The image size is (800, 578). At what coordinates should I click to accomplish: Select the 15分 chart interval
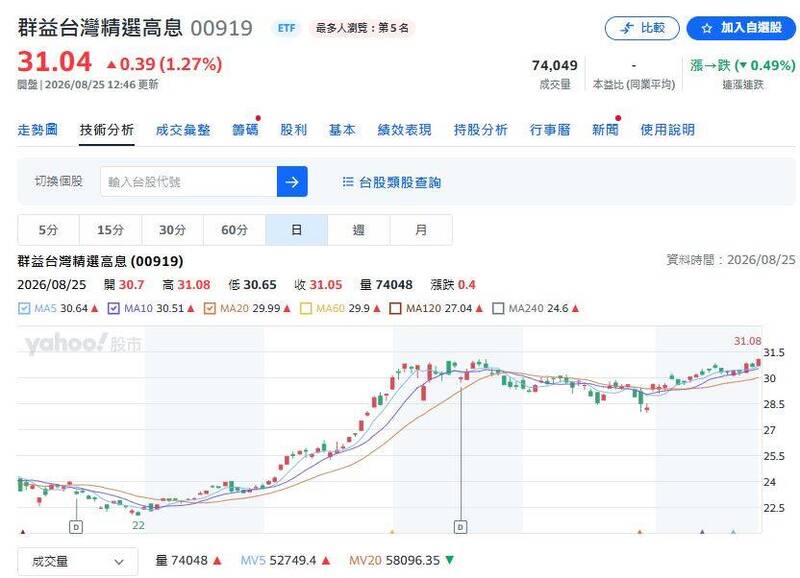click(x=111, y=230)
